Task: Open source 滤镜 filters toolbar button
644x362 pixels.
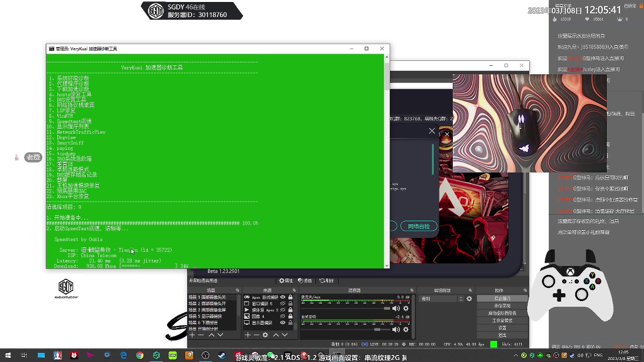Action: tap(305, 281)
